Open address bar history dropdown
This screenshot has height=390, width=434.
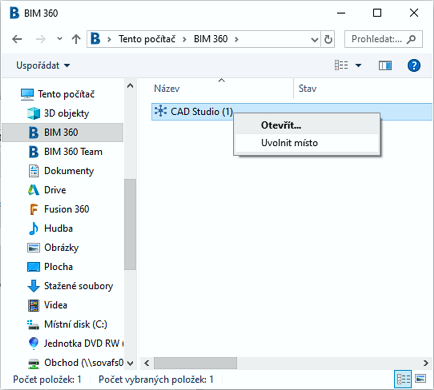point(314,39)
